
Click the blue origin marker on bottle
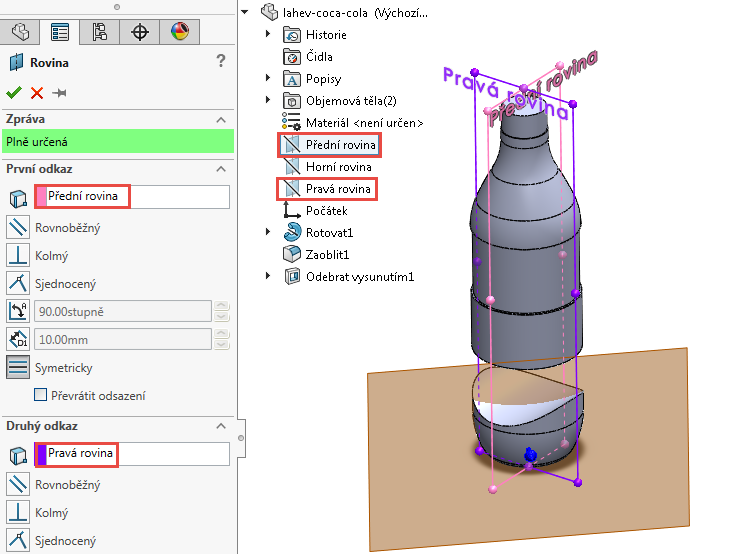(x=530, y=454)
